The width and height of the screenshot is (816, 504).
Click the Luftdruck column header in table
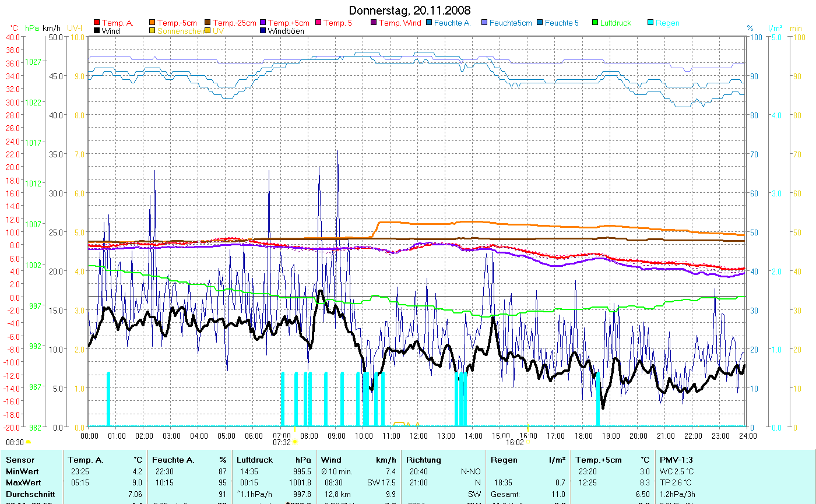pos(254,460)
